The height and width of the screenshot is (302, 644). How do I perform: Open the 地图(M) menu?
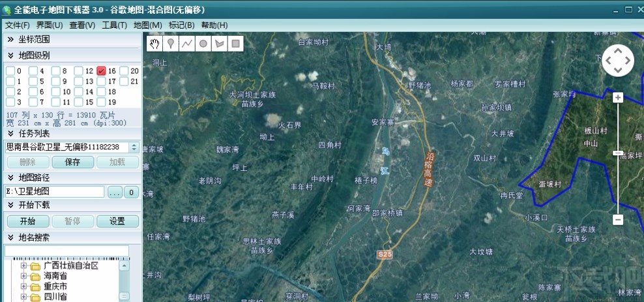coord(148,25)
